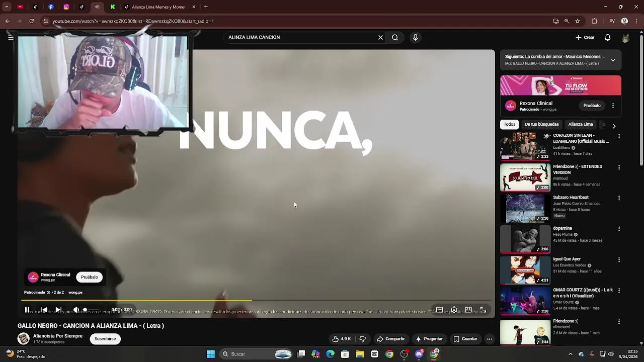Enter fullscreen in the video player

click(482, 310)
